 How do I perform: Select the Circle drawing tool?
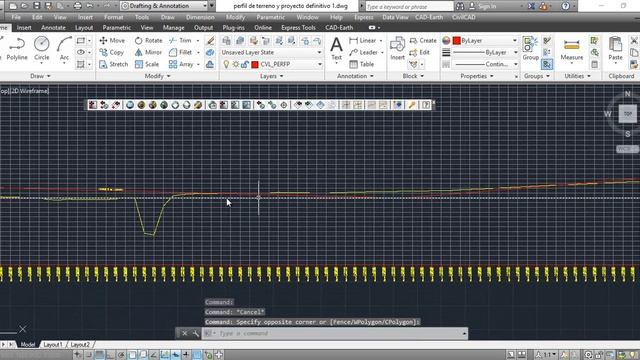coord(42,48)
